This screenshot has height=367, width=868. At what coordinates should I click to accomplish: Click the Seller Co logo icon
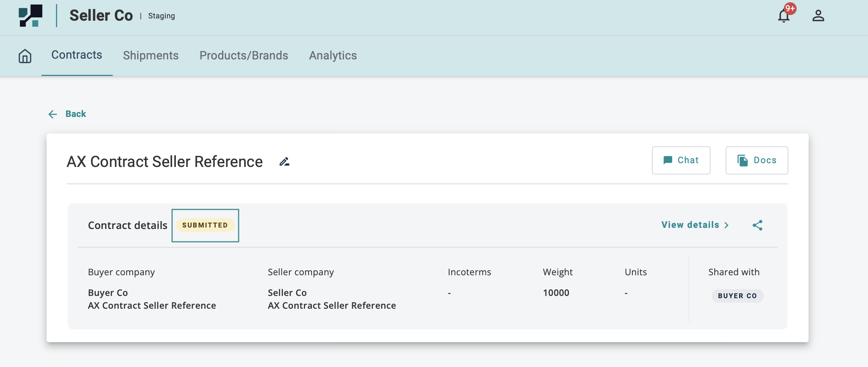(x=30, y=16)
